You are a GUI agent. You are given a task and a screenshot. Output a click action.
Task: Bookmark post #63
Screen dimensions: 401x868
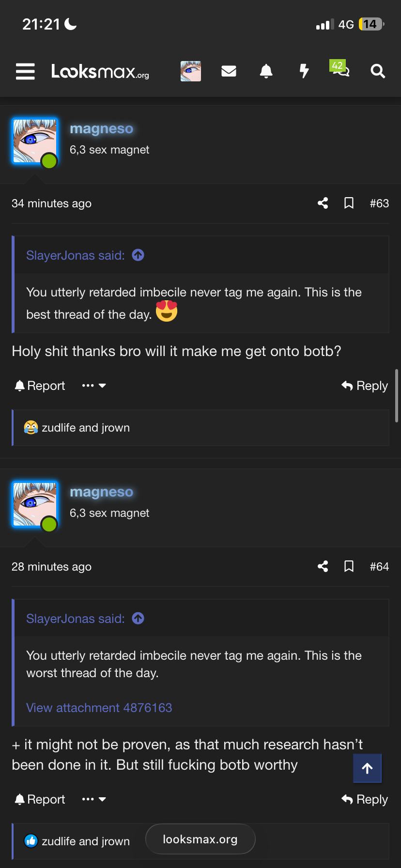349,203
